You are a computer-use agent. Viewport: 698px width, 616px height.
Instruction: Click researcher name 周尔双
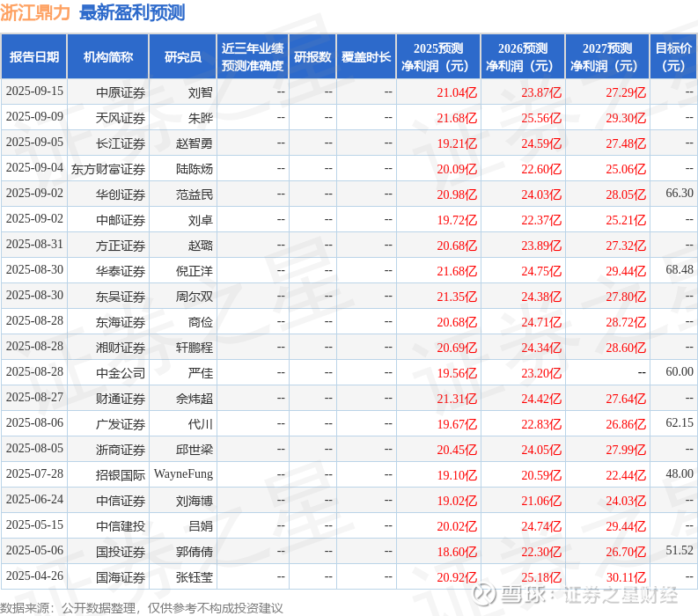pos(195,297)
